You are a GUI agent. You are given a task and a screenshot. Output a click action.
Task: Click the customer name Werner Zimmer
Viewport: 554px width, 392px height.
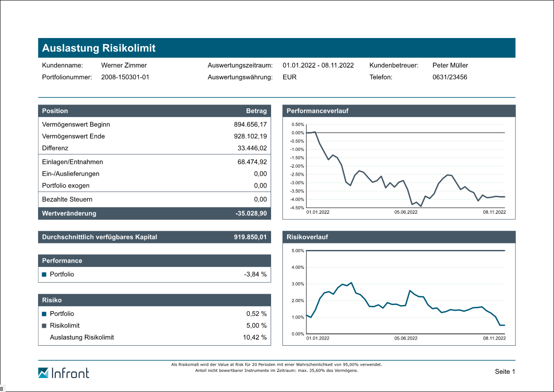(x=124, y=66)
